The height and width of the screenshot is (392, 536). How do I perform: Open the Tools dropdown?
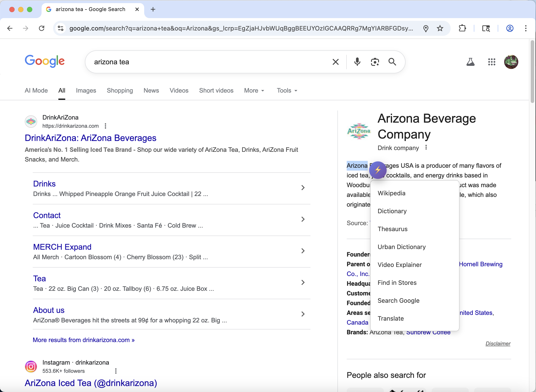coord(287,91)
